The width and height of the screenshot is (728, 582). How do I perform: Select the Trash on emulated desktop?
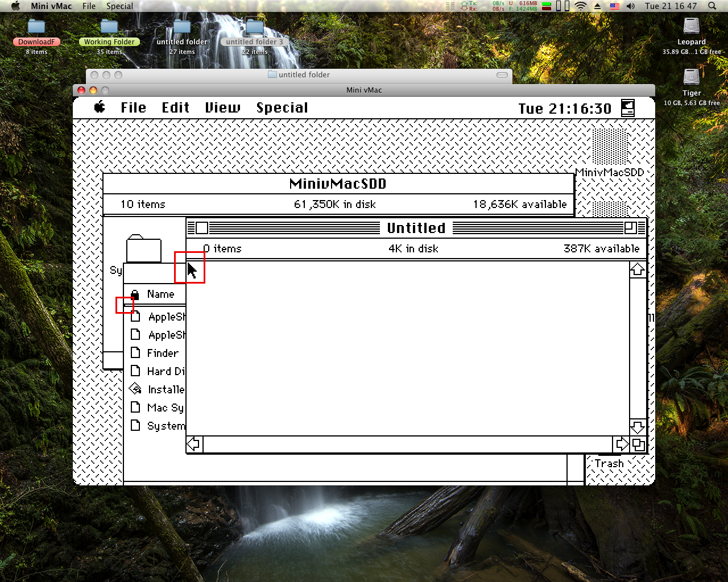609,464
